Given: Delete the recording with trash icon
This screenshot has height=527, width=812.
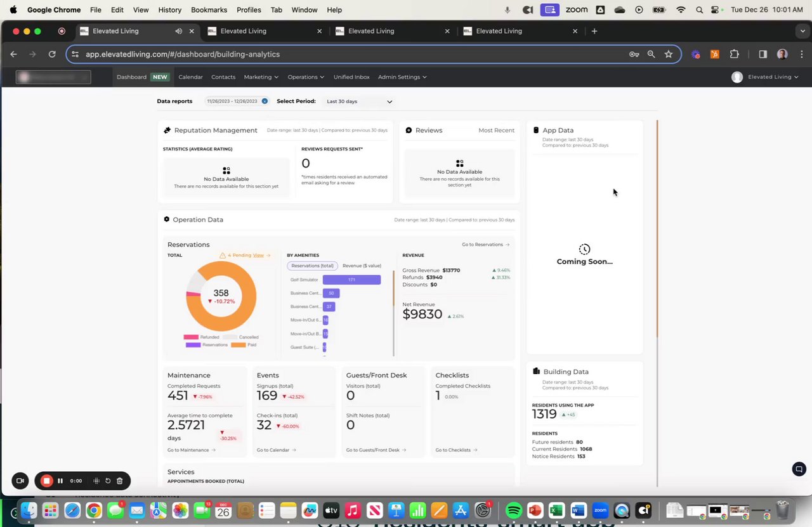Looking at the screenshot, I should click(119, 481).
